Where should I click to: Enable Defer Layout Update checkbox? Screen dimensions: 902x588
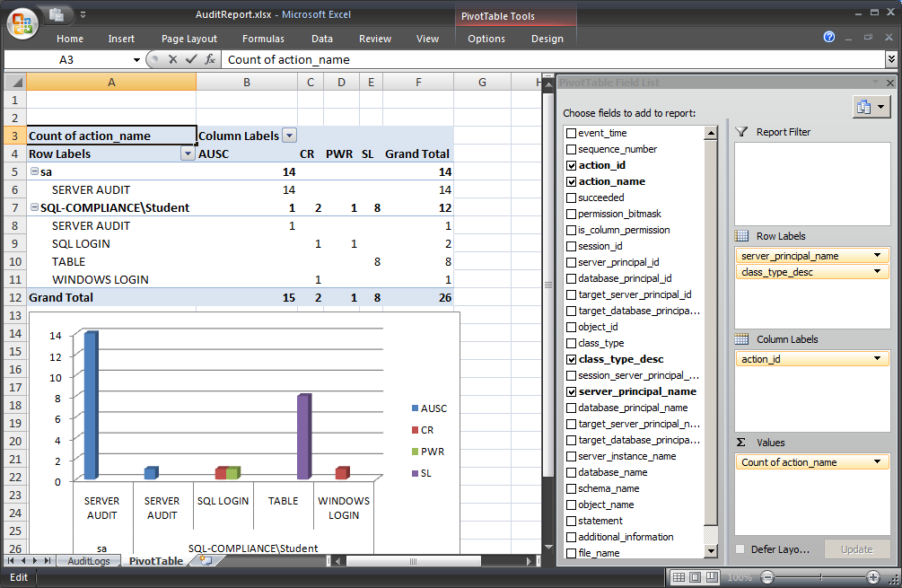pos(740,549)
